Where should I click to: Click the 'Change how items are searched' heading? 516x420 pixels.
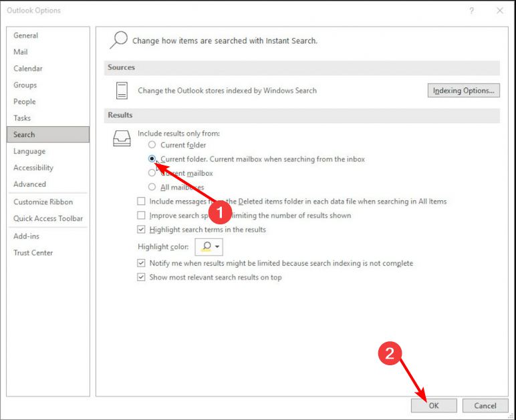point(225,41)
